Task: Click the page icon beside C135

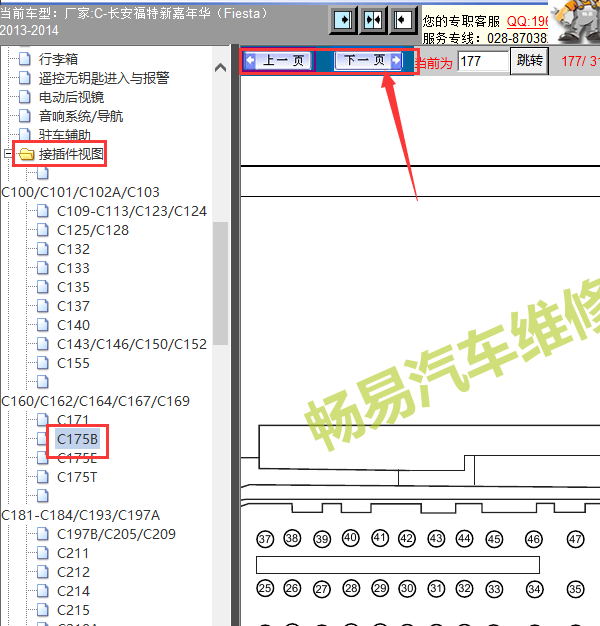Action: point(43,287)
